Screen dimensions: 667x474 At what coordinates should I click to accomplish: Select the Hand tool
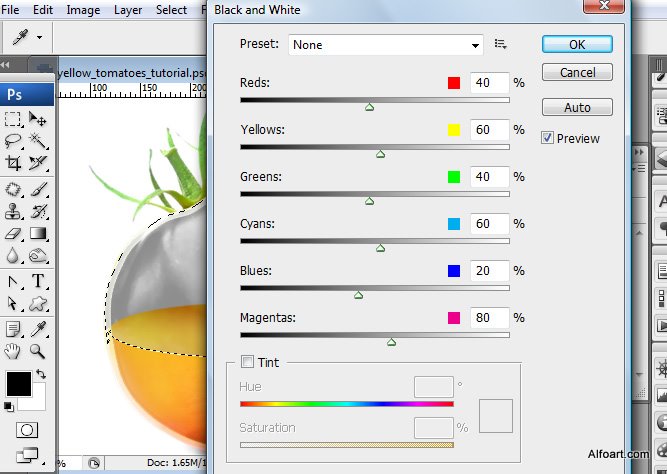coord(14,351)
